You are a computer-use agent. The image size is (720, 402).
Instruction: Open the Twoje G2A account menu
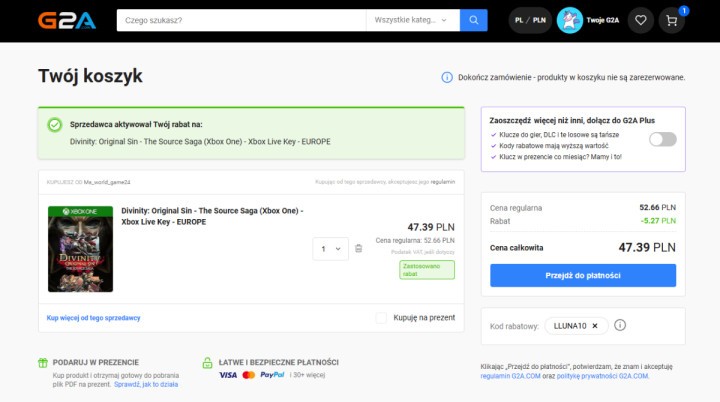coord(602,20)
